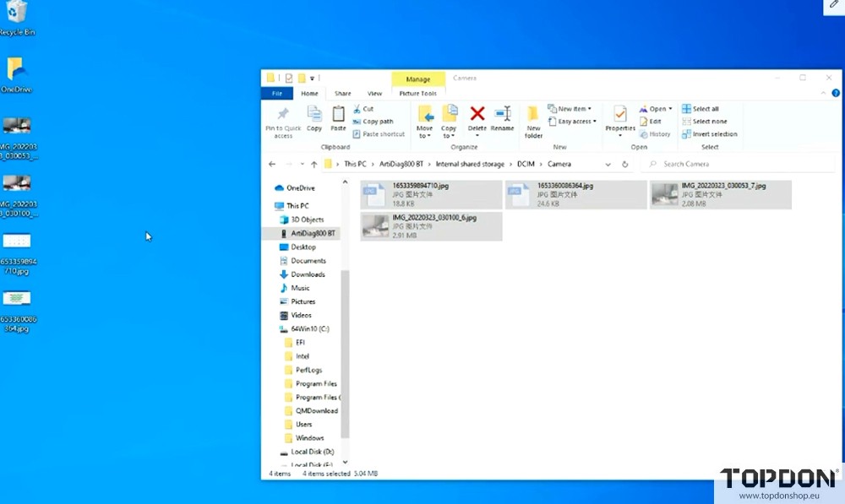The image size is (845, 504).
Task: Click the Up arrow navigation icon
Action: pos(313,164)
